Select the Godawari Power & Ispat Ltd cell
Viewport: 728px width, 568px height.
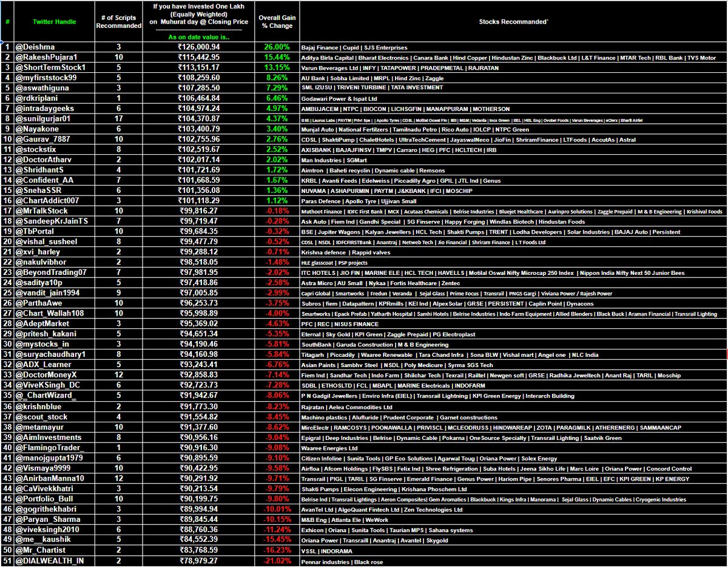click(x=513, y=98)
